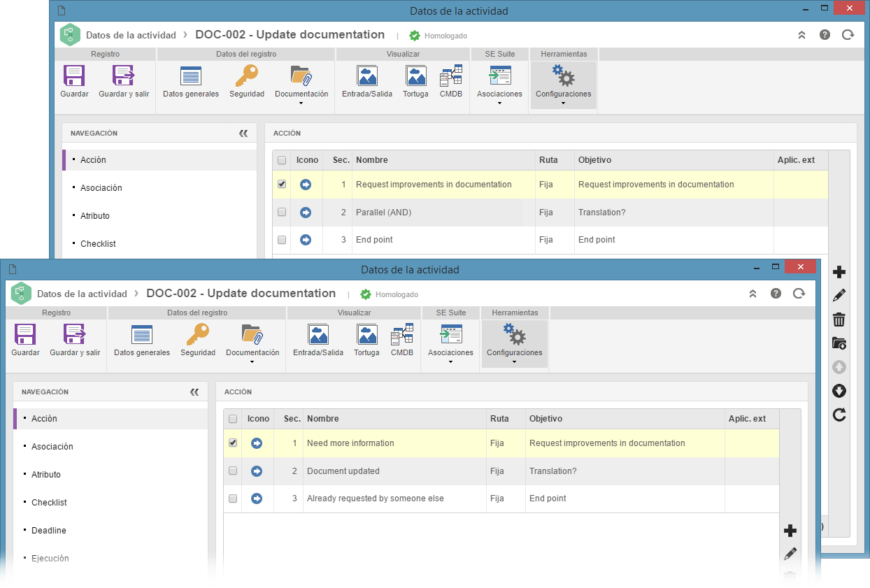870x588 pixels.
Task: Open Seguridad key icon in the front window
Action: (x=198, y=340)
